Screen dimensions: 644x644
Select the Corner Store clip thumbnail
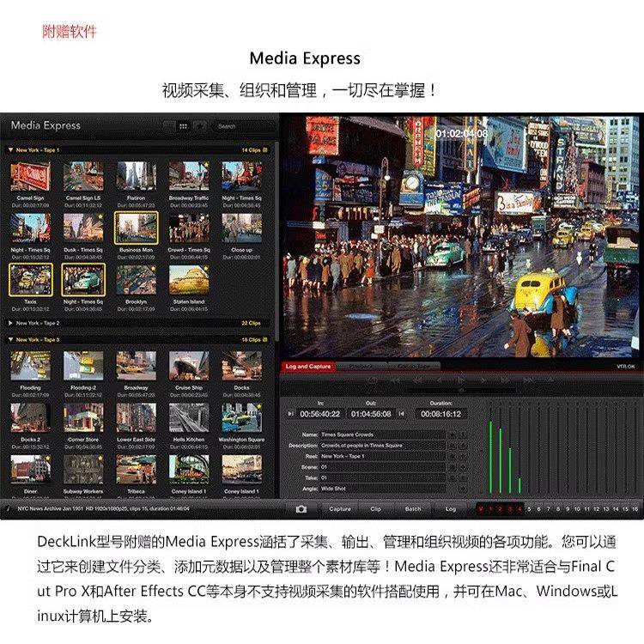tap(83, 417)
